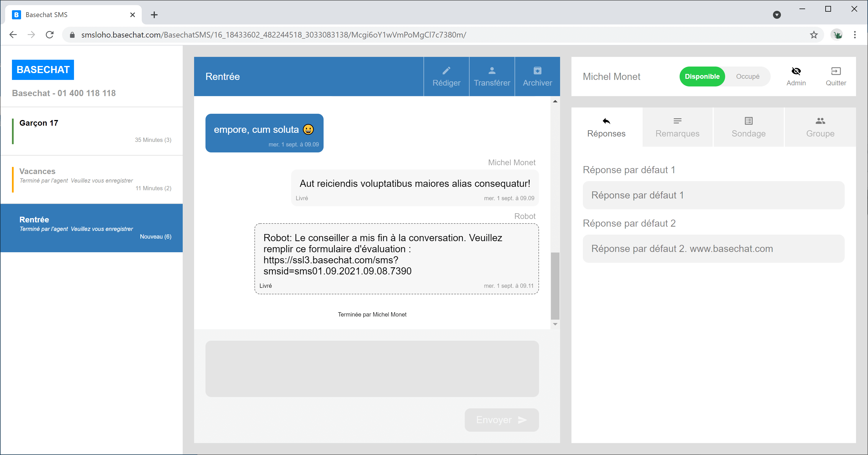868x455 pixels.
Task: Switch to the Remarques tab
Action: [677, 127]
